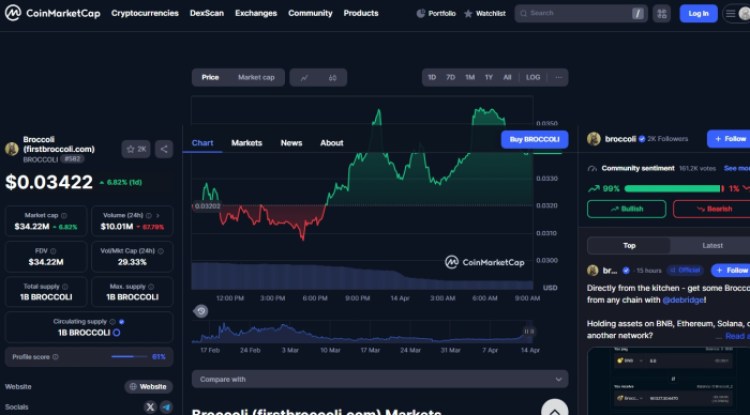Follow the broccoli community profile
The height and width of the screenshot is (415, 750).
click(729, 139)
